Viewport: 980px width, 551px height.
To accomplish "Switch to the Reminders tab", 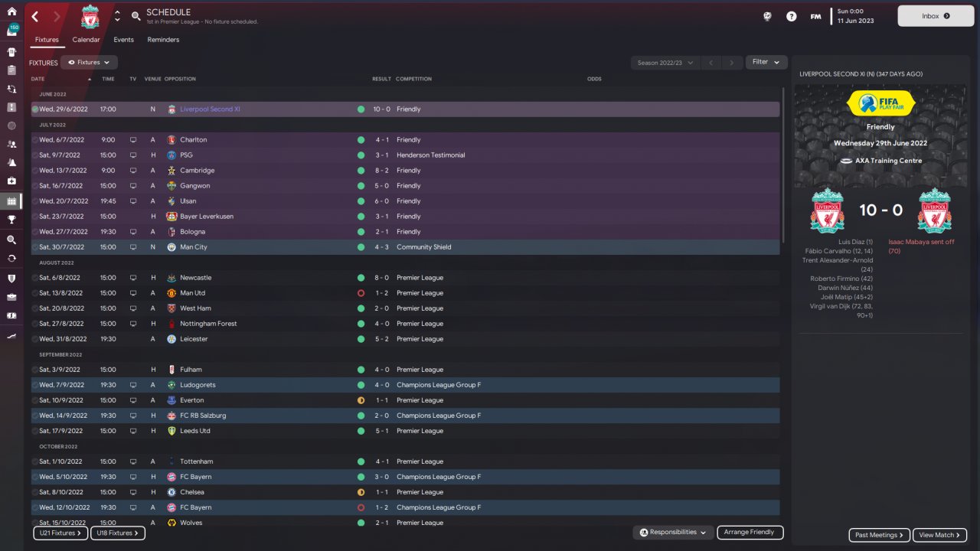I will pos(163,40).
